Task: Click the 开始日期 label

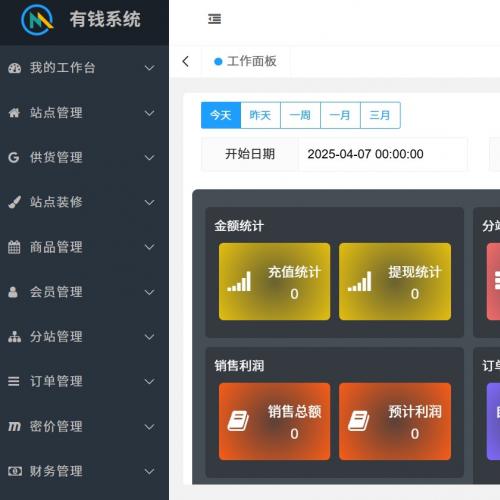Action: [x=250, y=154]
